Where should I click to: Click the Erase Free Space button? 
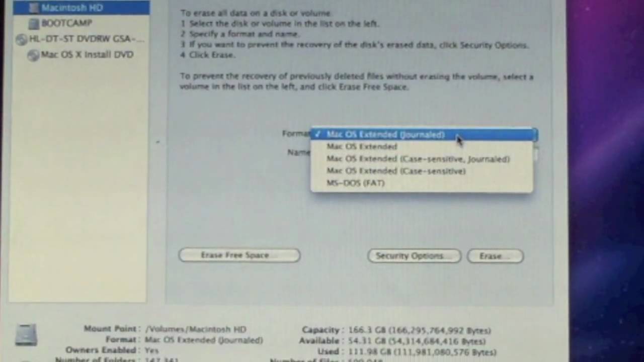pos(239,255)
